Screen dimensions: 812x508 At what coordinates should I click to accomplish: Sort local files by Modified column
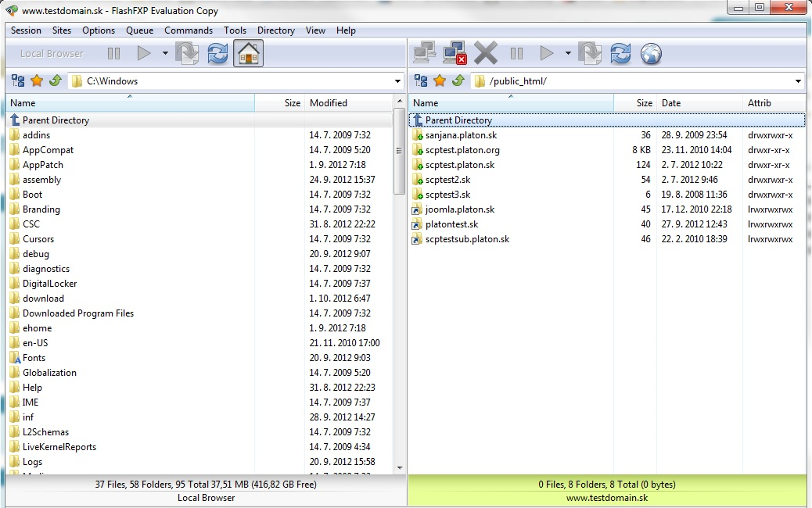point(349,103)
